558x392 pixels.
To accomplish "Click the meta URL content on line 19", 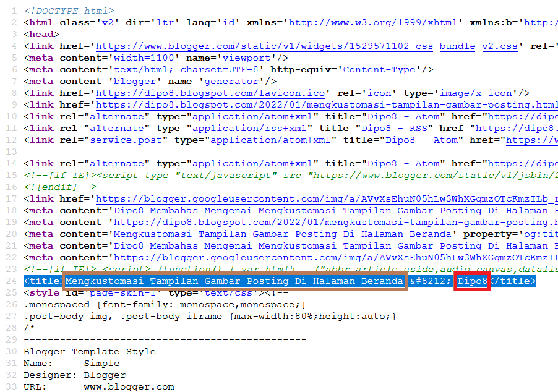I will coord(334,223).
